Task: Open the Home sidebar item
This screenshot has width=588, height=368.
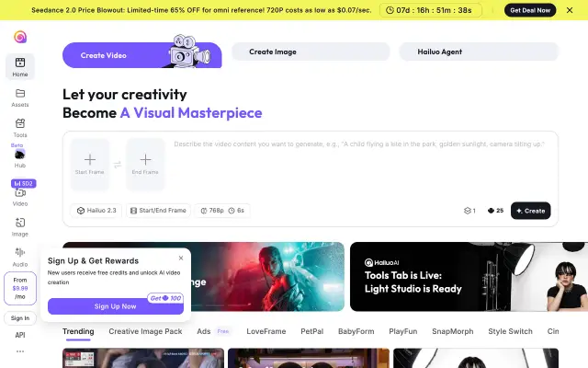Action: (x=20, y=66)
